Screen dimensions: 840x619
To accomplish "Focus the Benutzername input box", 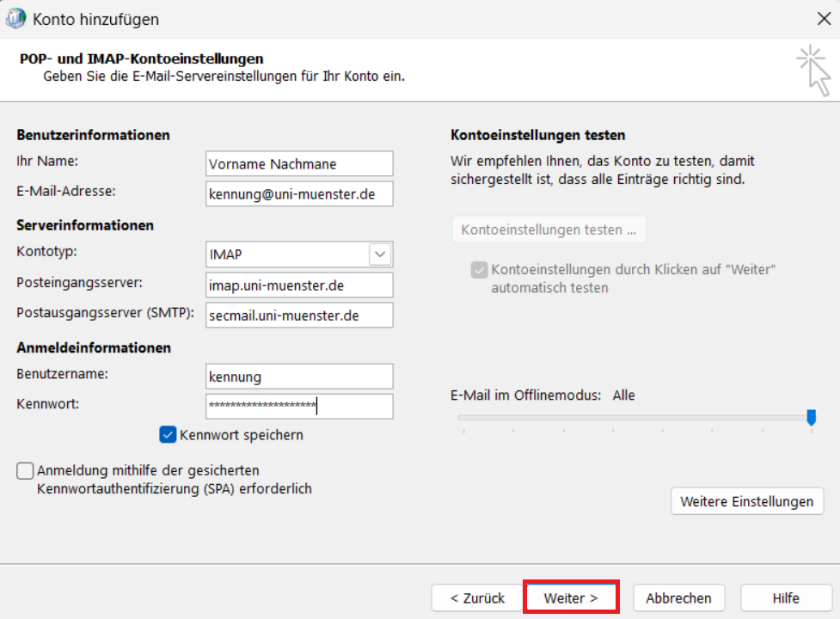I will pos(299,376).
